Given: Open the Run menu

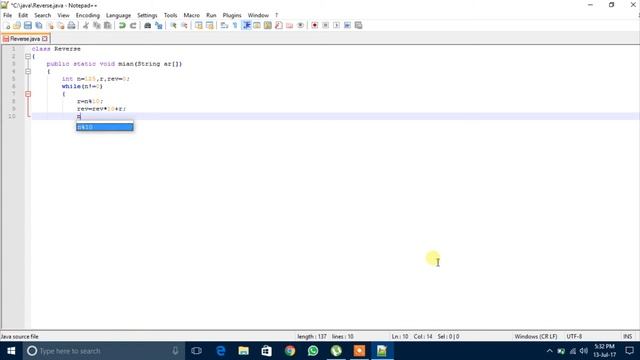Looking at the screenshot, I should [211, 15].
